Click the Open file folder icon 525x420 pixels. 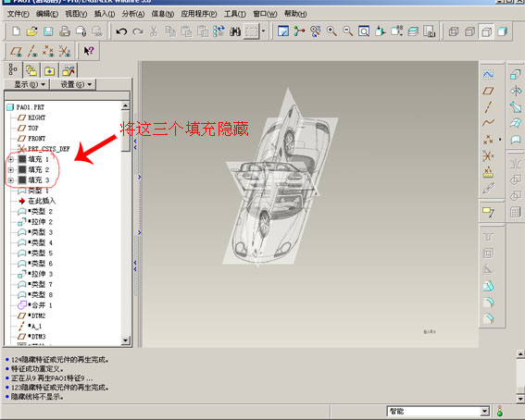pos(31,31)
